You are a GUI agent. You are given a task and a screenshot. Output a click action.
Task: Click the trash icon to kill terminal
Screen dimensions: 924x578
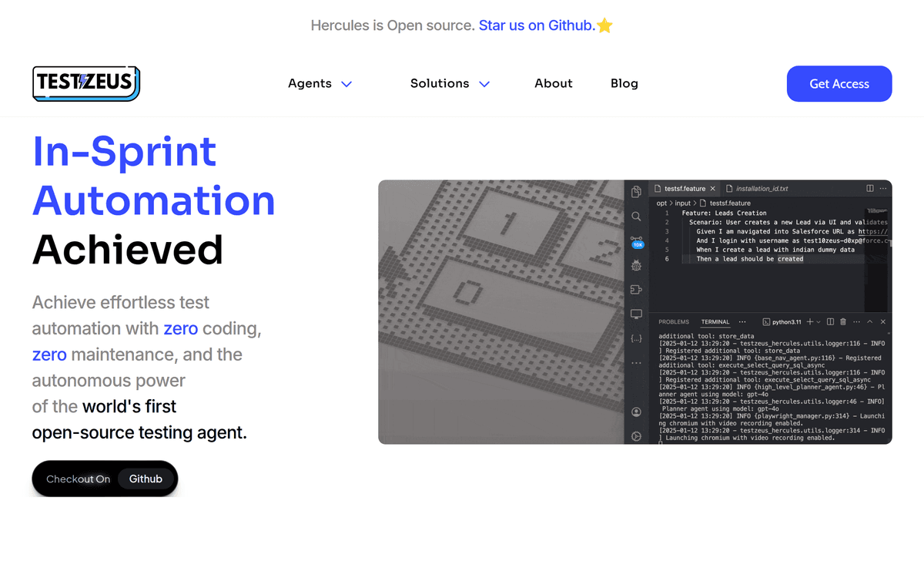(843, 321)
